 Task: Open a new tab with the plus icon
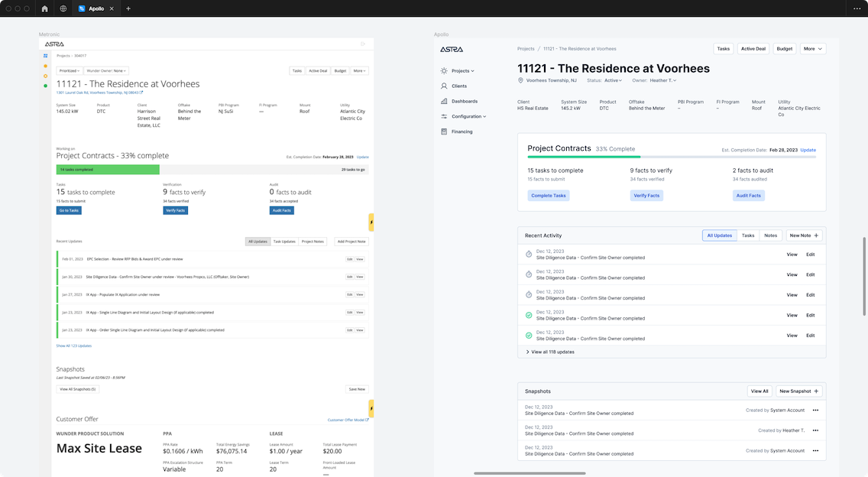pyautogui.click(x=128, y=8)
